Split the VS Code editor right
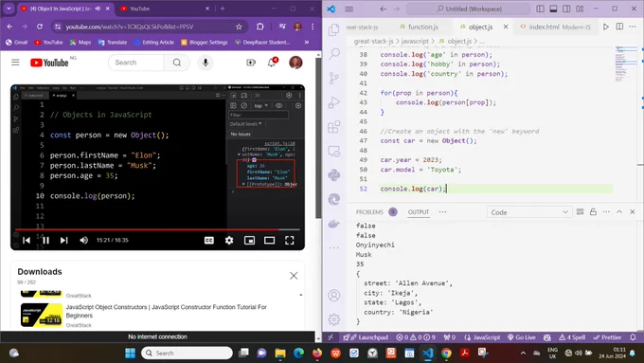Image resolution: width=644 pixels, height=363 pixels. (x=619, y=27)
